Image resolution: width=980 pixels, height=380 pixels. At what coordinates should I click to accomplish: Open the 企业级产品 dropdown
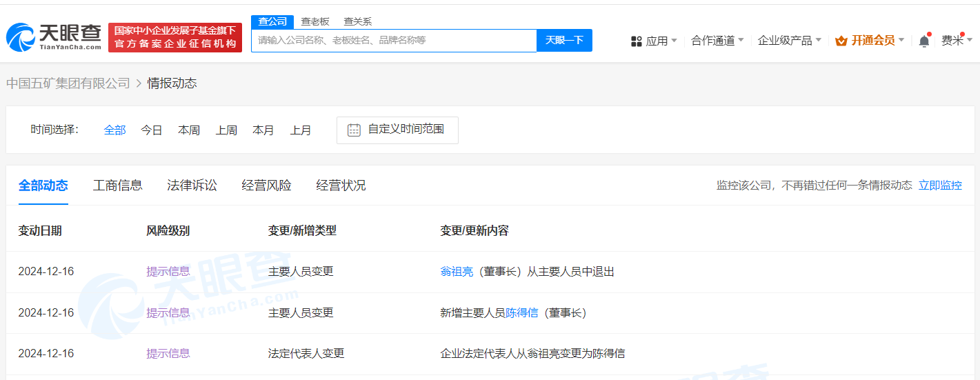click(x=789, y=41)
